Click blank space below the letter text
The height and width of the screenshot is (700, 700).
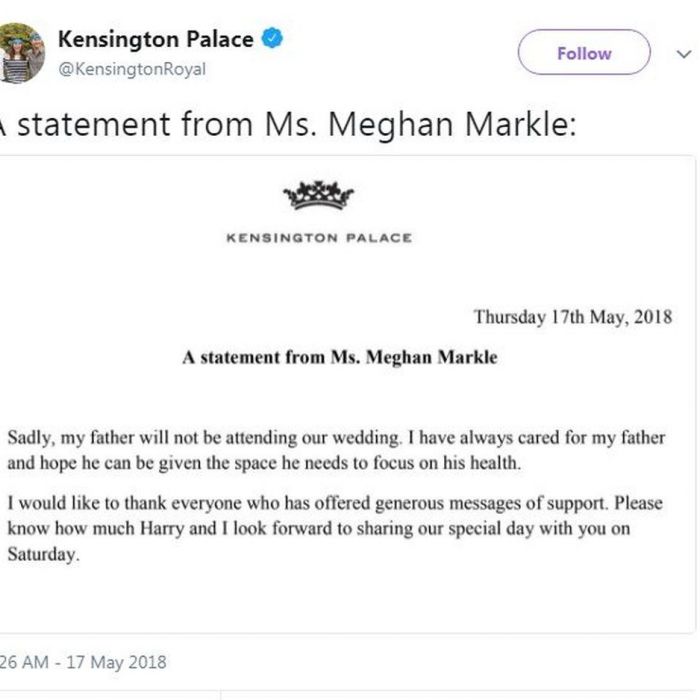[x=347, y=598]
